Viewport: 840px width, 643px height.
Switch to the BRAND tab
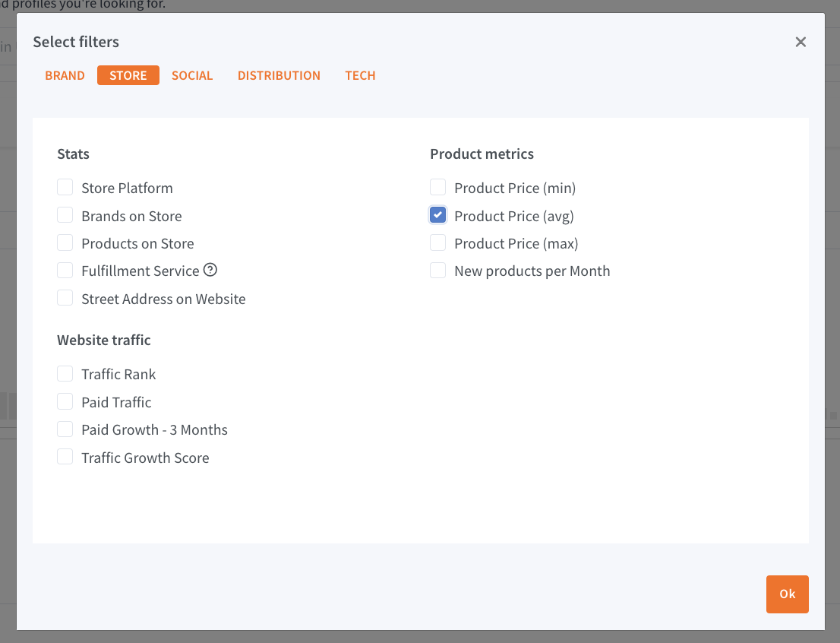point(65,75)
